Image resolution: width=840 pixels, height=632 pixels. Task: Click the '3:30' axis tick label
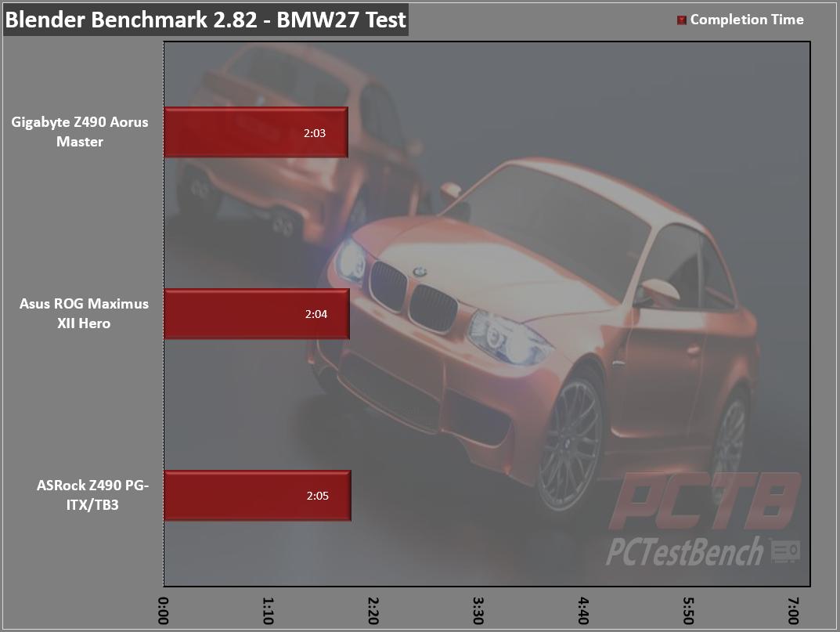478,611
